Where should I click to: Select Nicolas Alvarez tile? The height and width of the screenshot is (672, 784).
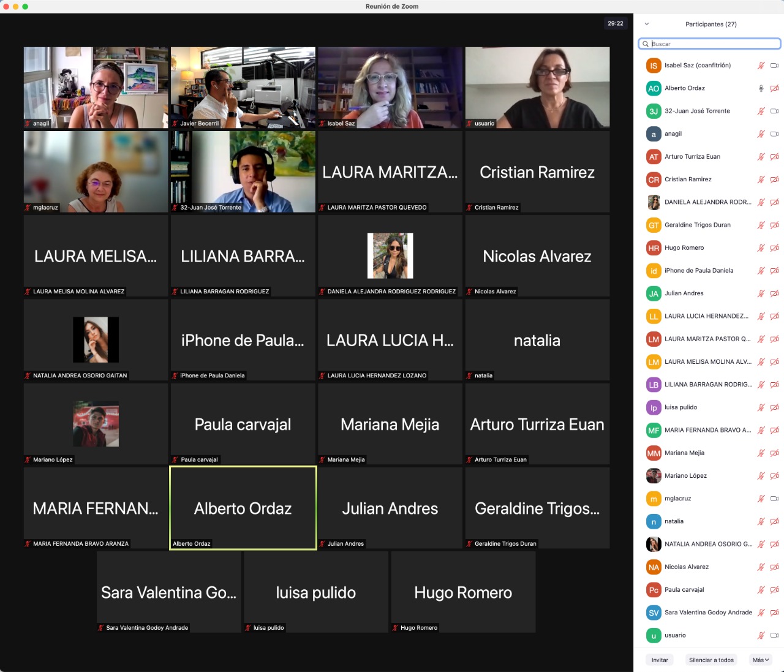[537, 255]
